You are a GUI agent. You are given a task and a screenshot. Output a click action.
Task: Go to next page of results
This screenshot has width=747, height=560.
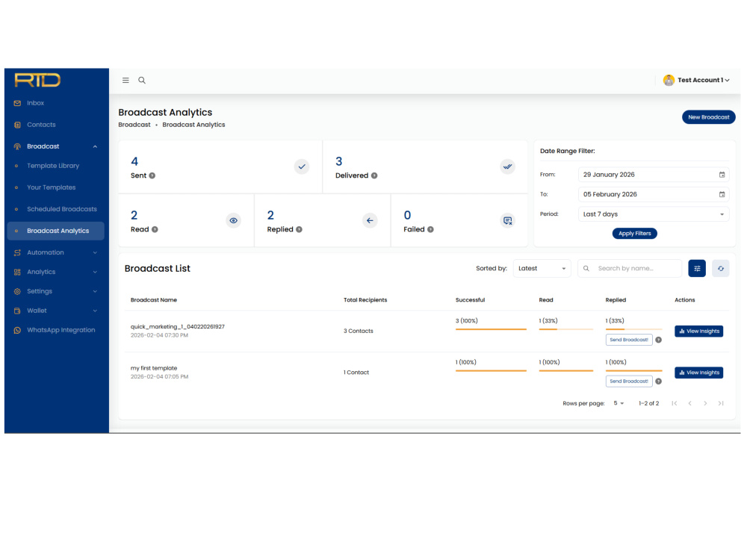[x=706, y=403]
